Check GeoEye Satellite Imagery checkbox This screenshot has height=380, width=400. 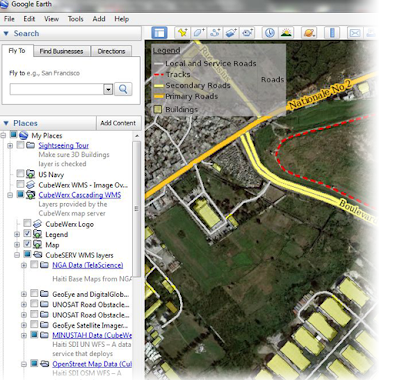[x=34, y=324]
